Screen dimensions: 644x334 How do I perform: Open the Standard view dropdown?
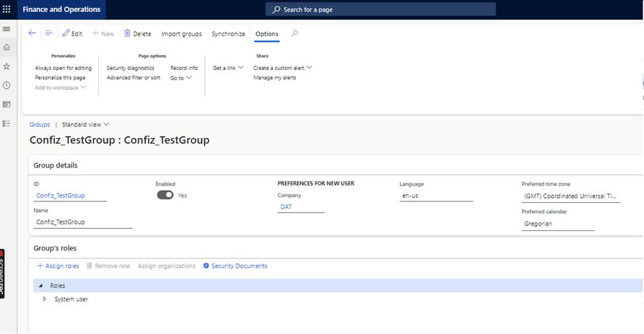(x=85, y=124)
